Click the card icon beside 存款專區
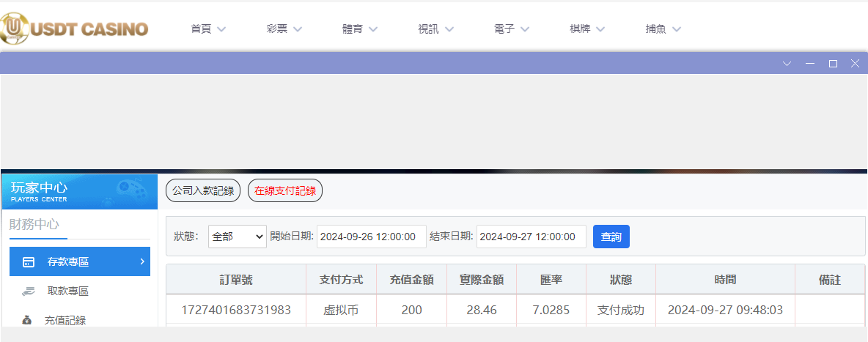The height and width of the screenshot is (342, 868). click(29, 262)
